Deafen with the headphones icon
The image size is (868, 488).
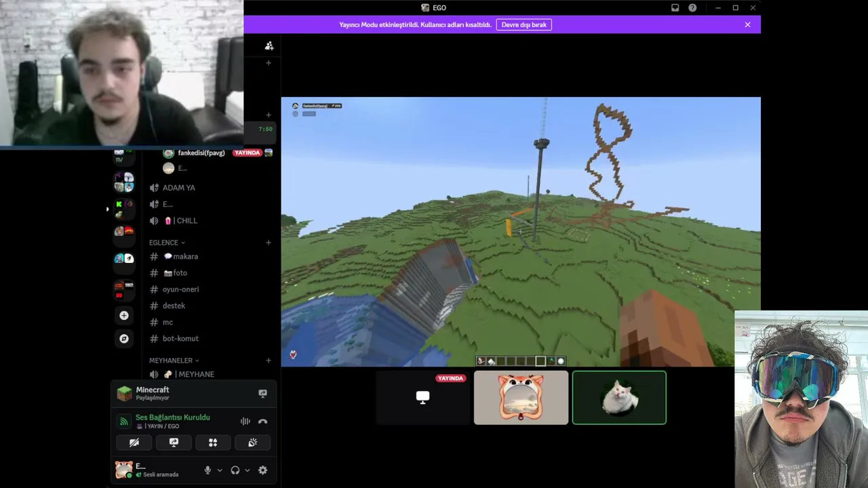(235, 470)
